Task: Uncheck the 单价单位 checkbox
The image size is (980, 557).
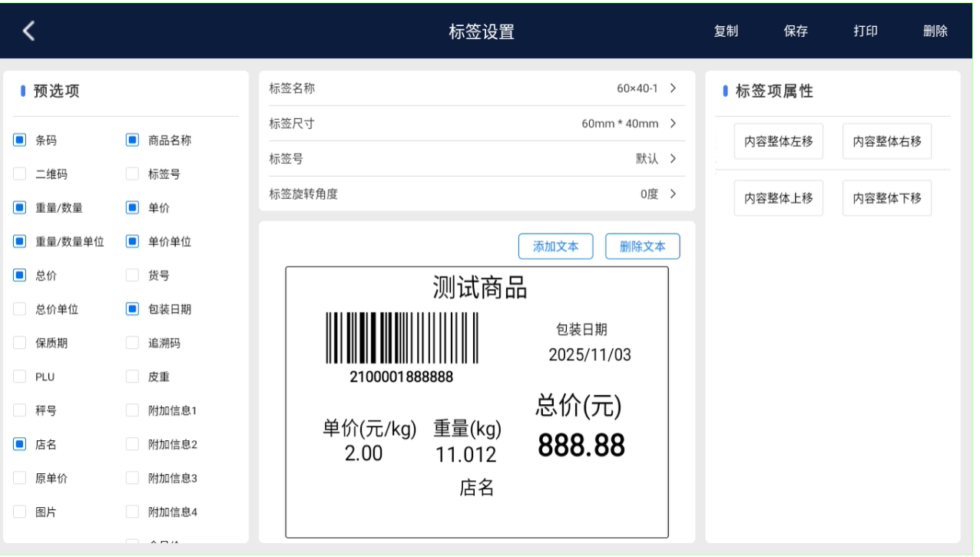Action: (132, 242)
